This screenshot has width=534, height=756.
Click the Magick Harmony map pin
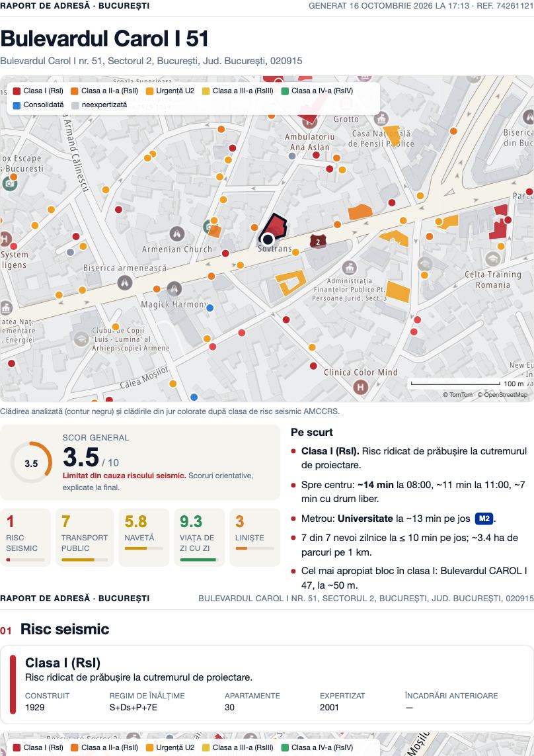click(x=174, y=289)
